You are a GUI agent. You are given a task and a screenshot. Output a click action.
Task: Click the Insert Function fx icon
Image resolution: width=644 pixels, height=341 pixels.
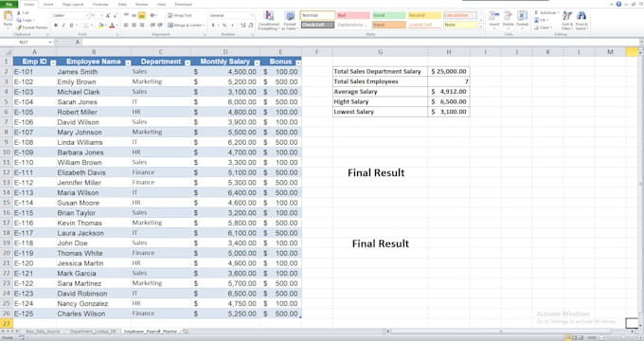click(78, 43)
